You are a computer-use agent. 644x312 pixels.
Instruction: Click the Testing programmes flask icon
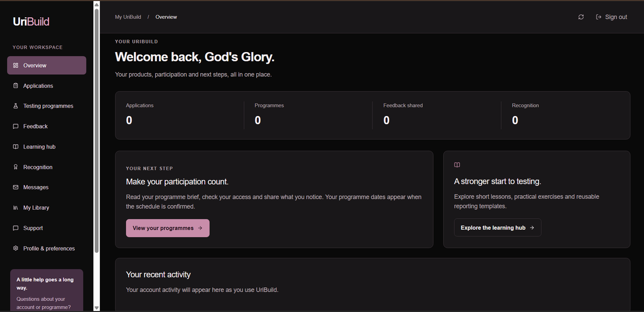tap(16, 106)
